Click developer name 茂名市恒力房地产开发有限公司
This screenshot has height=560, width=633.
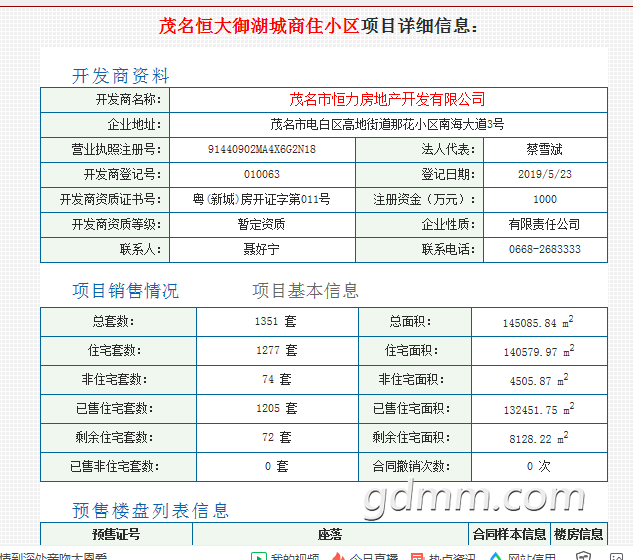388,99
